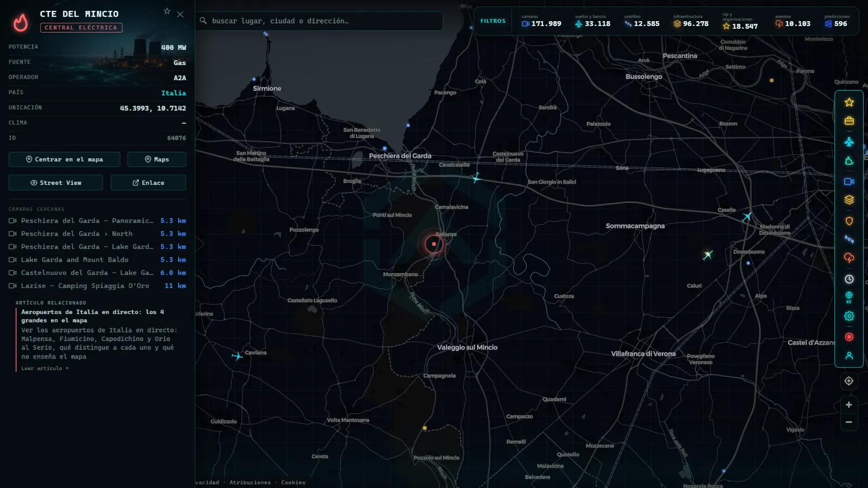Toggle the satellites layer icon in sidebar

[849, 239]
